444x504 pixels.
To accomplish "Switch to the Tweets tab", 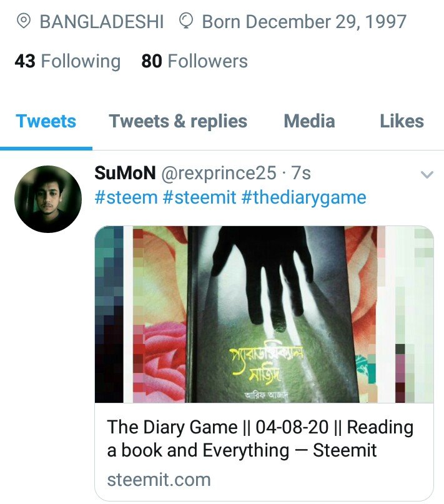I will (46, 121).
